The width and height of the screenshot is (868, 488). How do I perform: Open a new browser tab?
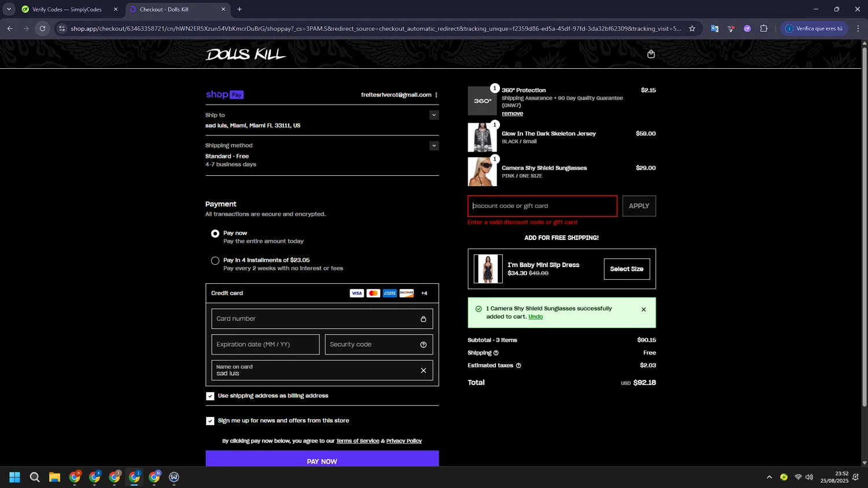pos(240,9)
